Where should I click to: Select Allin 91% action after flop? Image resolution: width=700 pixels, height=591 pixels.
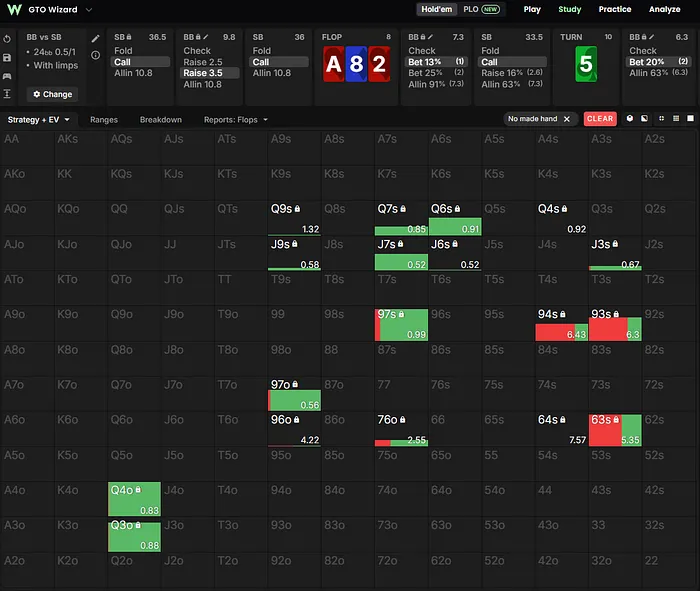[x=436, y=84]
